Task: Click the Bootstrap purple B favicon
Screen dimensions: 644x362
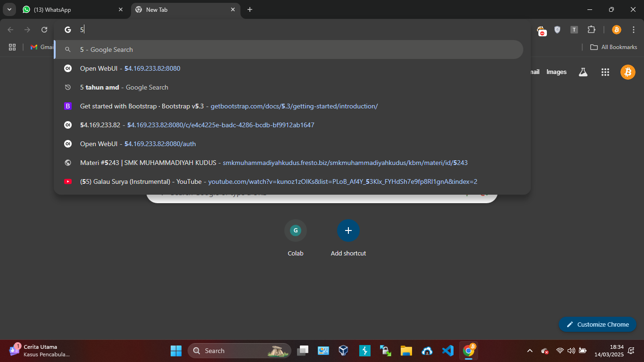Action: coord(68,106)
